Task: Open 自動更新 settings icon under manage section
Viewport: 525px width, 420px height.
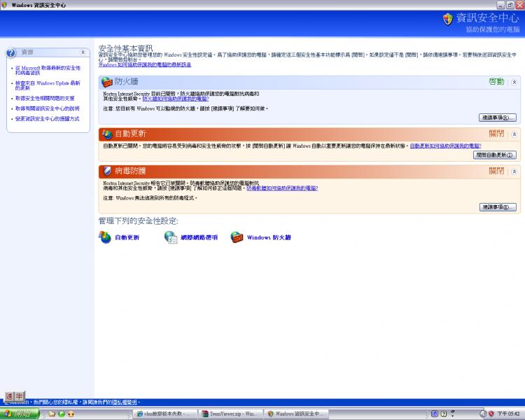Action: 105,237
